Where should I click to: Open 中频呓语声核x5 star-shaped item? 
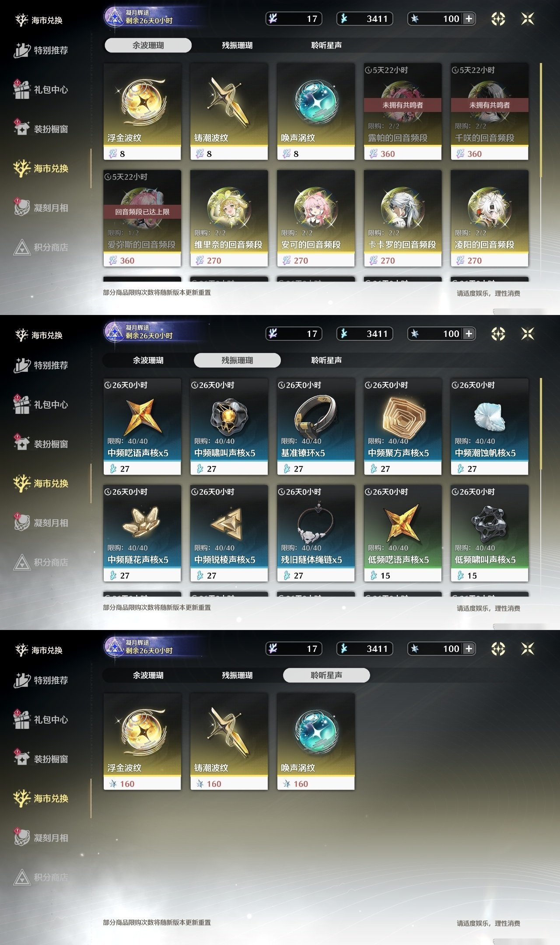142,427
